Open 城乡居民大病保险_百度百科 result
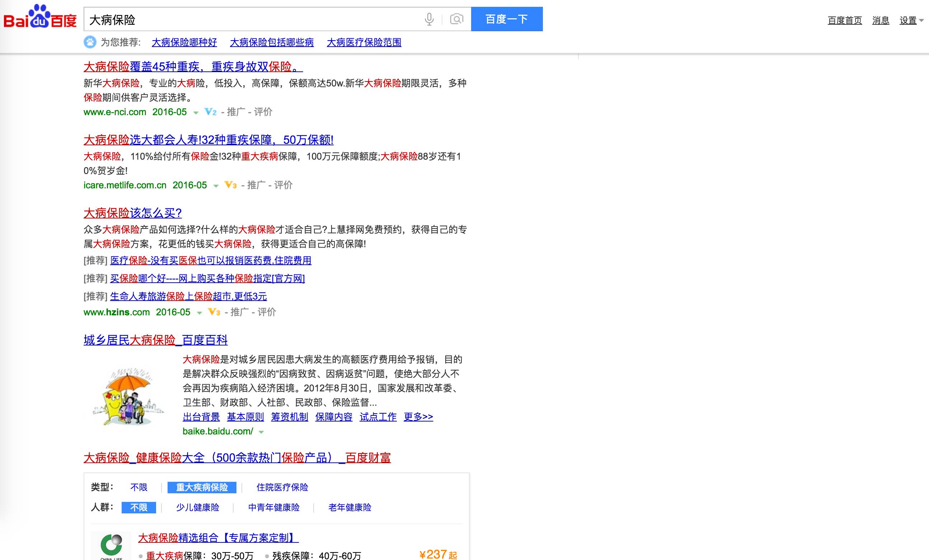Viewport: 929px width, 560px height. [156, 340]
